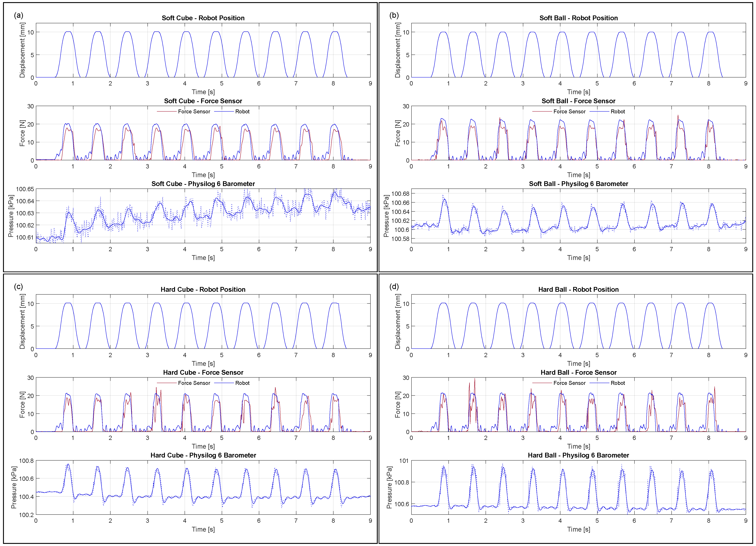756x546 pixels.
Task: Click the 'Soft Ball - Force Sensor' plot title
Action: (578, 101)
